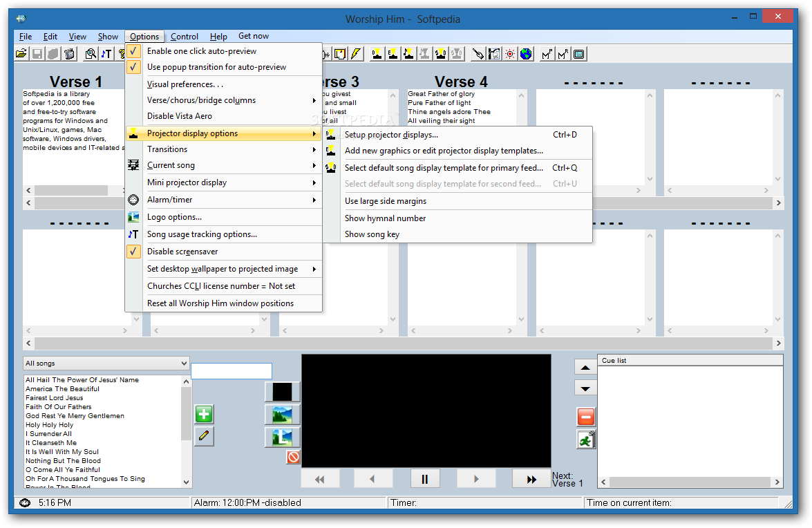Toggle Use popup transition for auto-preview
The height and width of the screenshot is (528, 812).
click(x=223, y=67)
